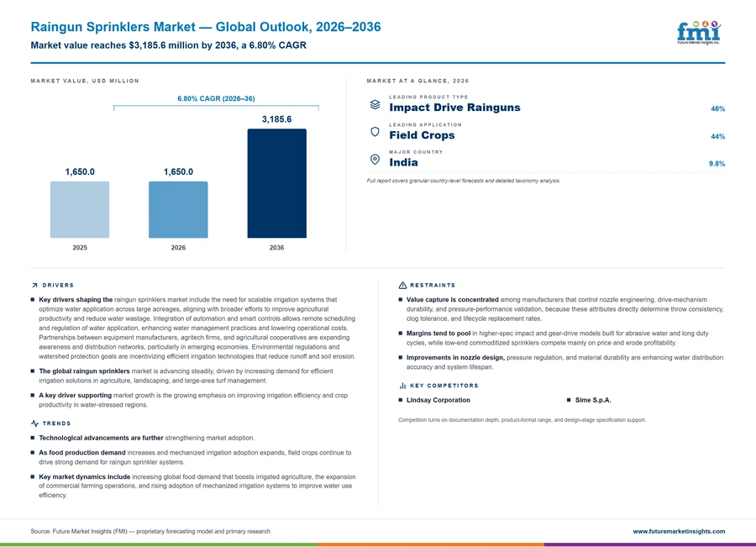Click the 6.80% CAGR (2026–36) label

[216, 98]
